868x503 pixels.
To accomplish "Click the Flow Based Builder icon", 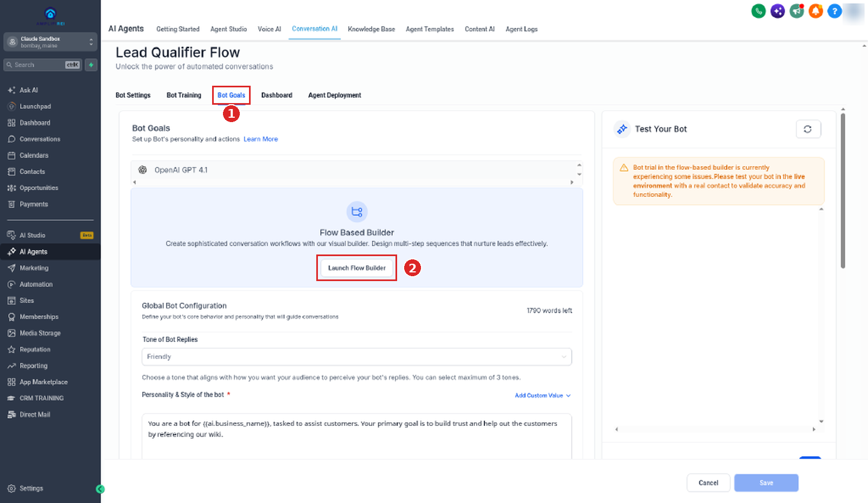I will pos(357,212).
